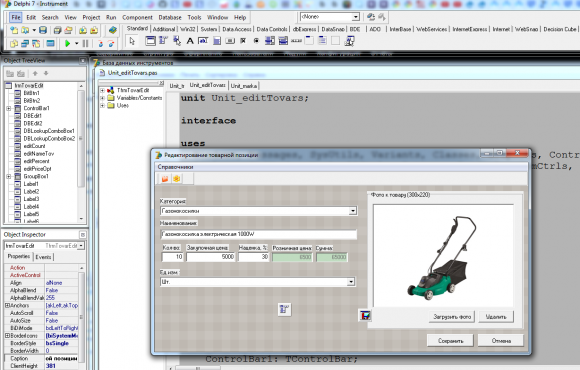Screen dimensions: 580x370
Task: Expand the ControlBar1 tree node
Action: point(9,108)
